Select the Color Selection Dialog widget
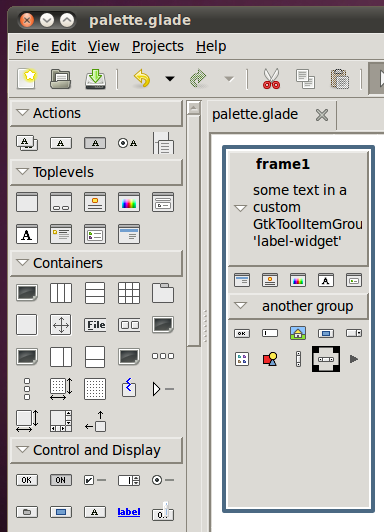384x532 pixels. click(129, 202)
